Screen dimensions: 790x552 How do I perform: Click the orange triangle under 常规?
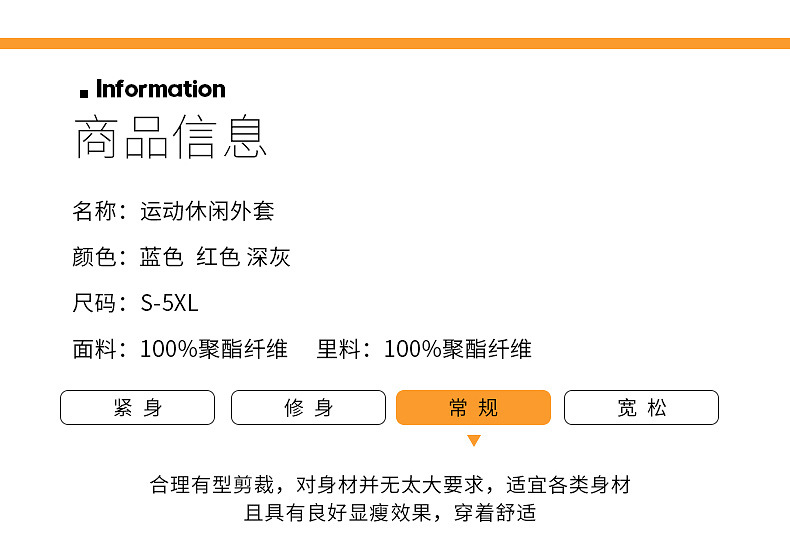474,440
